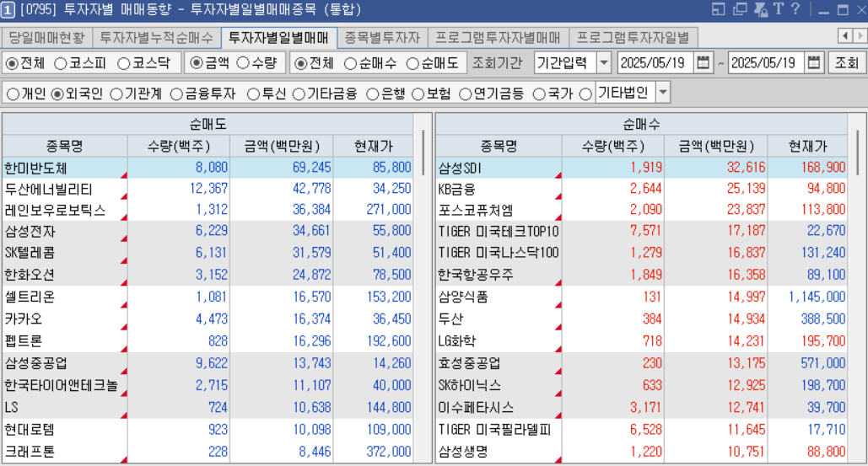Choose the 기관계 investor radio
This screenshot has height=466, width=868.
[x=116, y=94]
